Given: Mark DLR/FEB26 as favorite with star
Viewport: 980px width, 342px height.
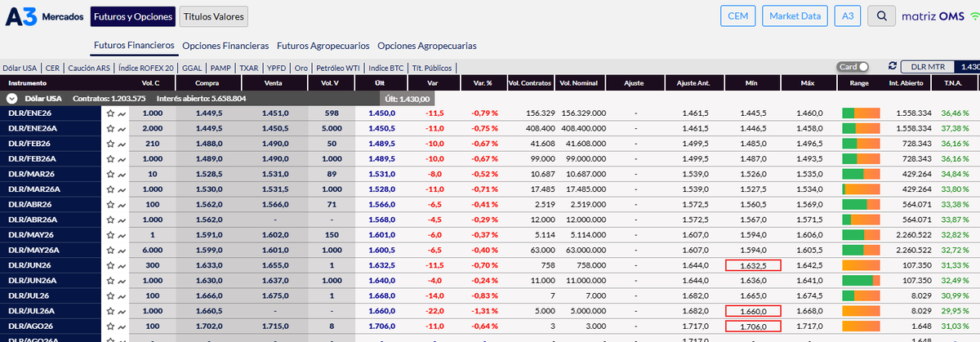Looking at the screenshot, I should [x=109, y=144].
